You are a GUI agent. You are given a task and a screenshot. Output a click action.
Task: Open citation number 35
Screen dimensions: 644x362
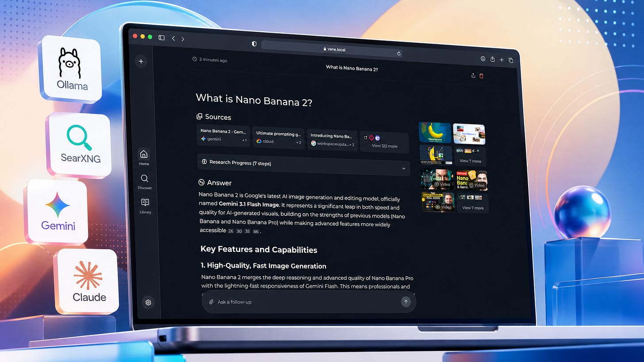[247, 231]
